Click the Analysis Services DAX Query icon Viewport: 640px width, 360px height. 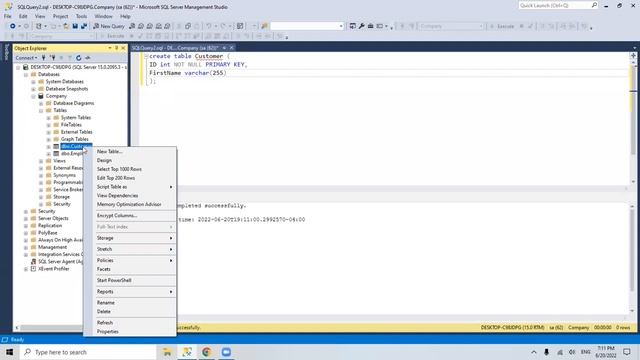pos(167,26)
